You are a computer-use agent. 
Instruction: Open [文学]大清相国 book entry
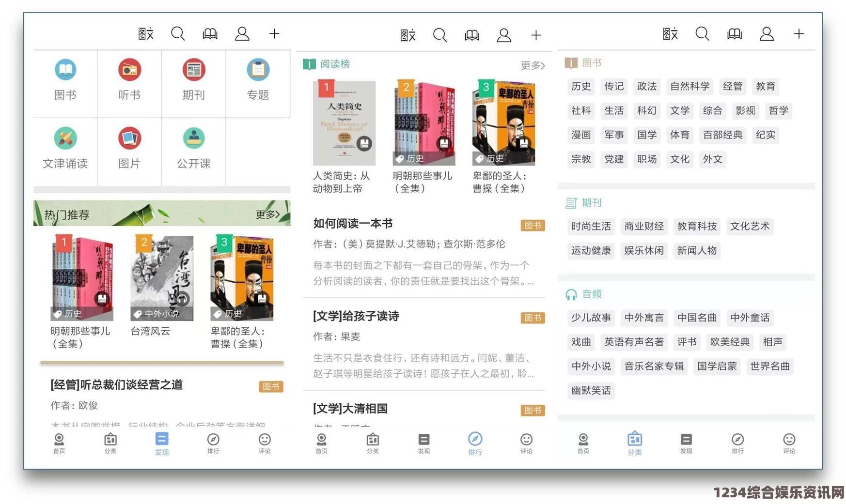pyautogui.click(x=424, y=414)
